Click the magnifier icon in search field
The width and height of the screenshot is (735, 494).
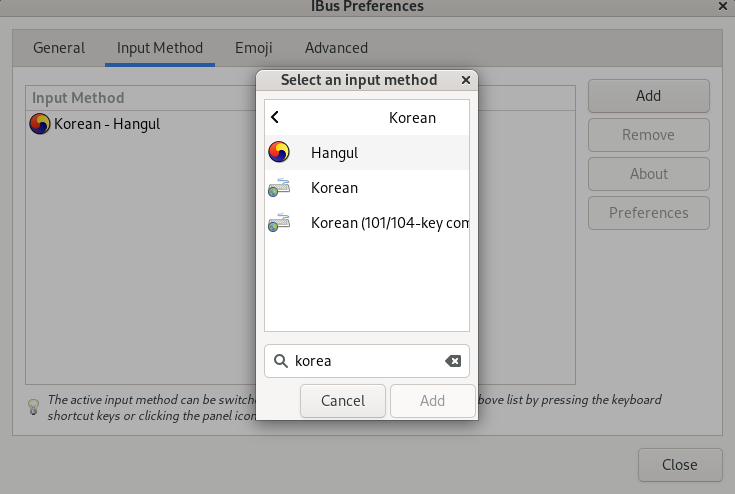tap(281, 361)
